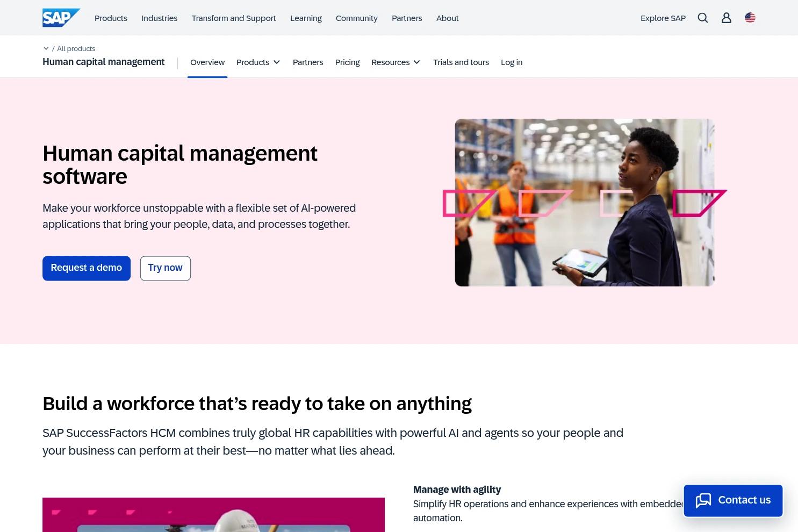The height and width of the screenshot is (532, 798).
Task: Go to All products breadcrumb link
Action: [76, 48]
